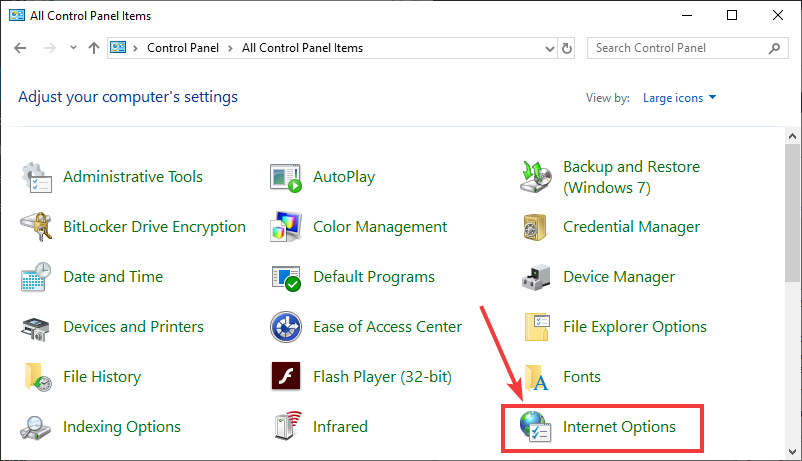Screen dimensions: 802x461
Task: Open the Color Management icon
Action: click(x=286, y=227)
